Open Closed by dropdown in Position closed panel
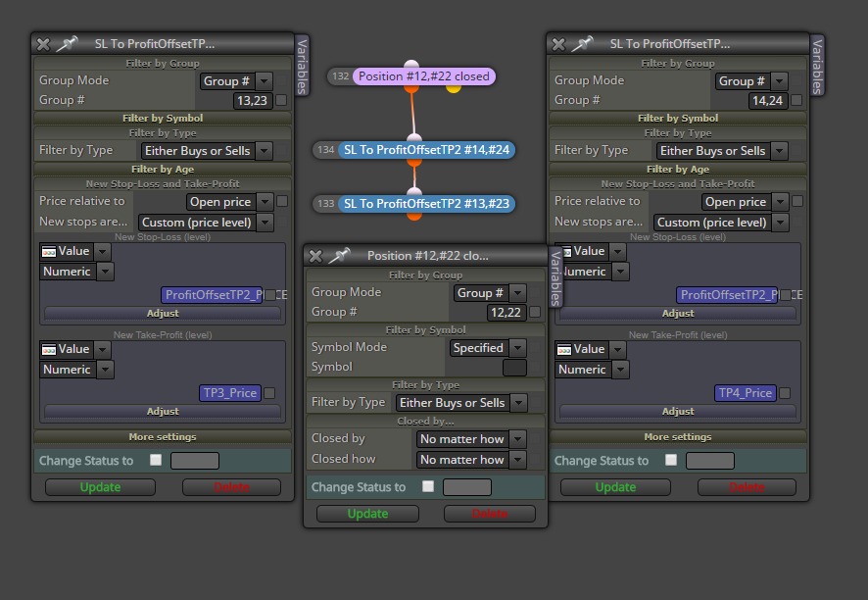 pos(517,439)
